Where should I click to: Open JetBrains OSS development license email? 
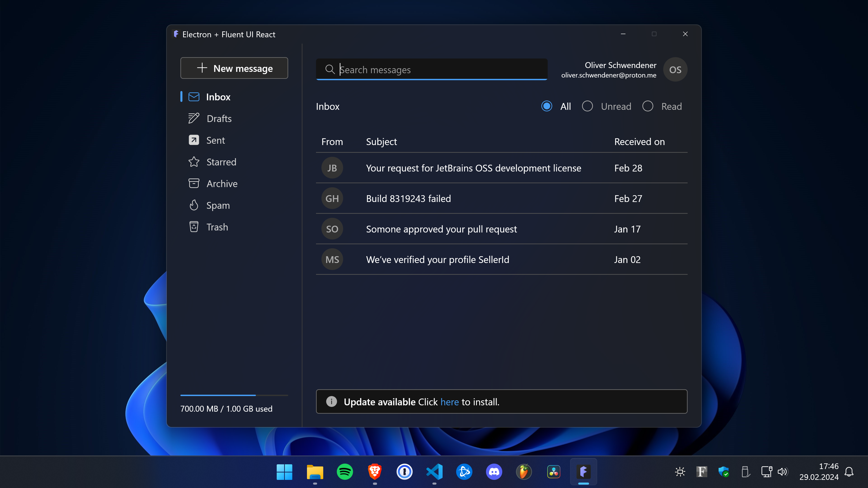473,168
